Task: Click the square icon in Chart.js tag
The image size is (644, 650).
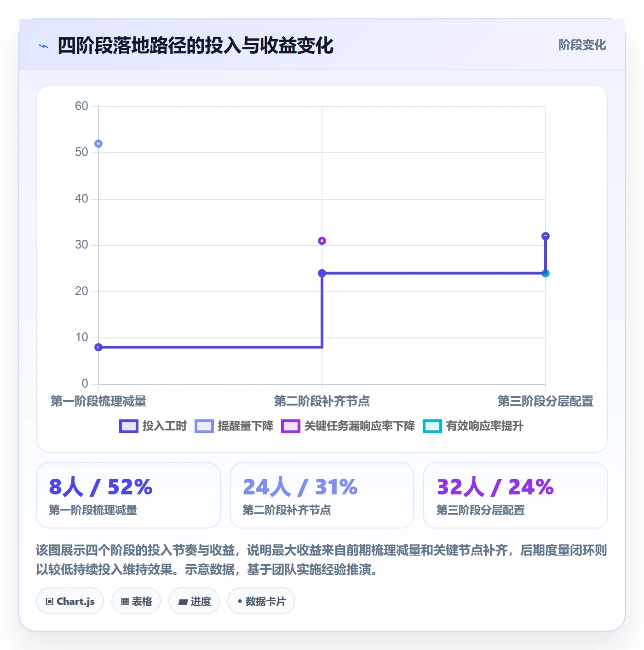Action: click(x=50, y=602)
